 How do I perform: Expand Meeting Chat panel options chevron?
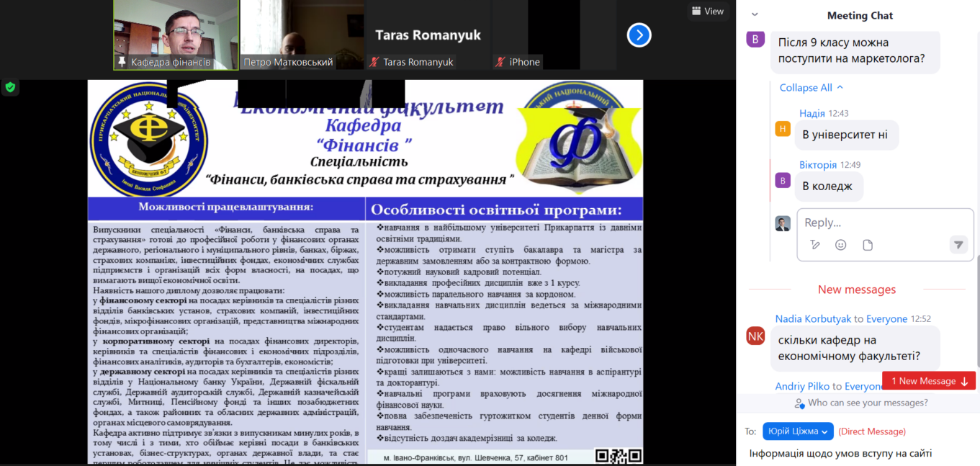tap(755, 14)
